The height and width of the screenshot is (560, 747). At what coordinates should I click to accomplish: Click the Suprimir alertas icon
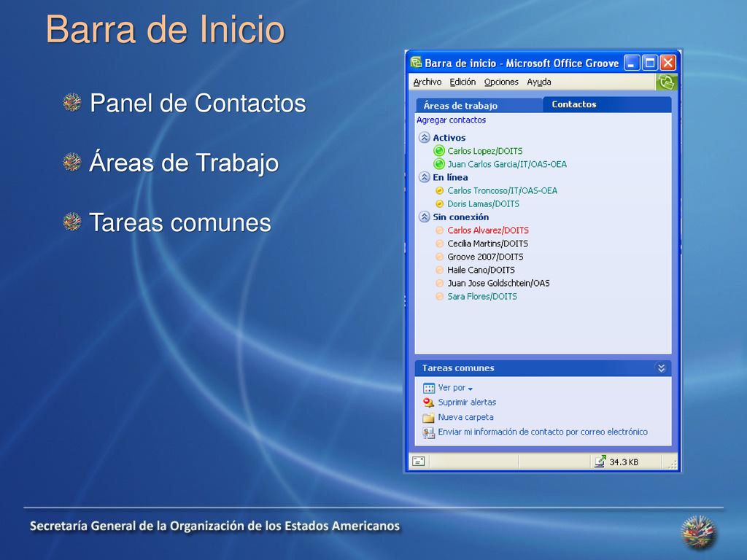429,402
